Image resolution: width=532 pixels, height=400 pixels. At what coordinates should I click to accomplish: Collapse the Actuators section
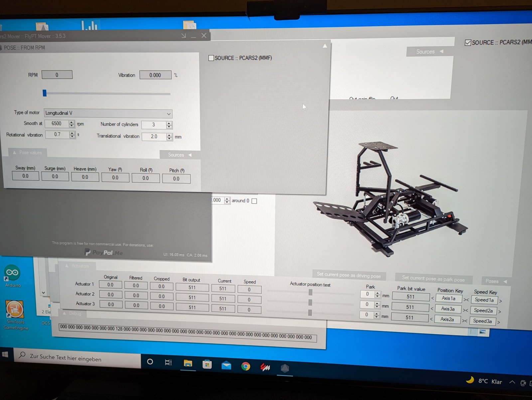[x=77, y=266]
